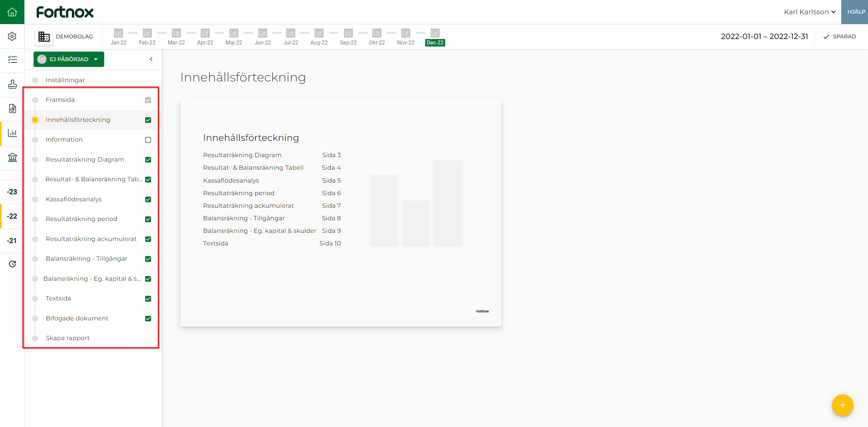
Task: Click the HJÄLP help button
Action: pos(854,12)
